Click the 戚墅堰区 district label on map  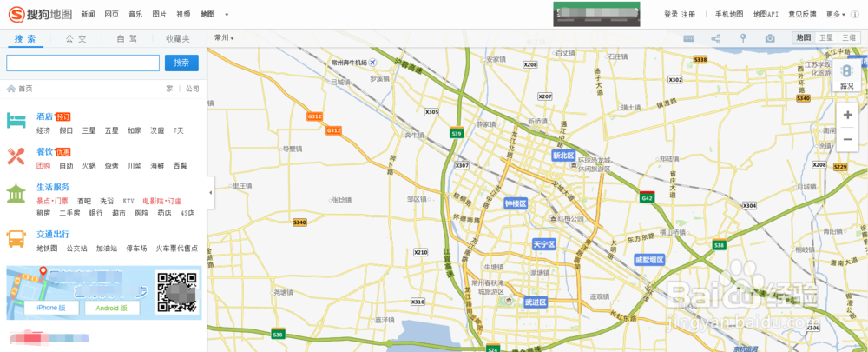648,259
